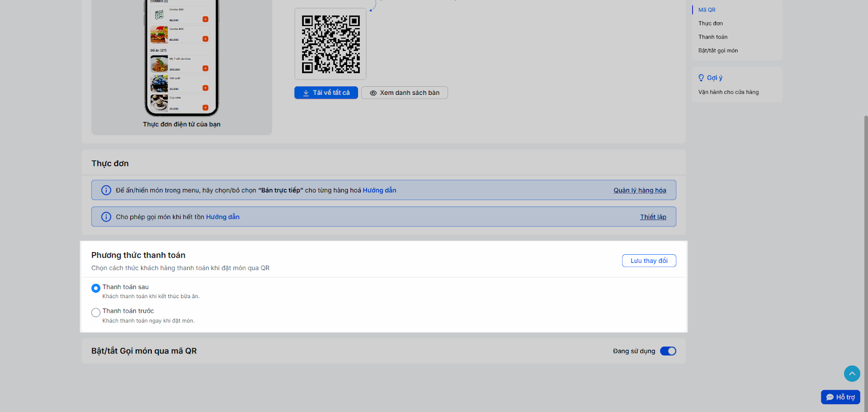Jump to Thực đơn in the sidebar
This screenshot has height=412, width=868.
click(x=711, y=23)
